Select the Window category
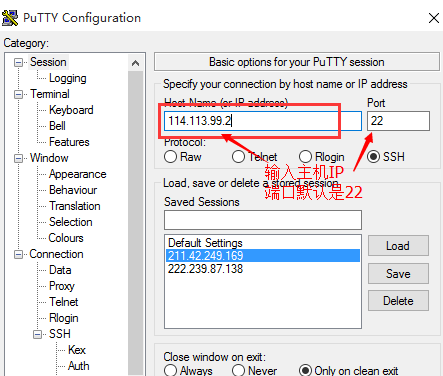The image size is (443, 376). pos(49,158)
